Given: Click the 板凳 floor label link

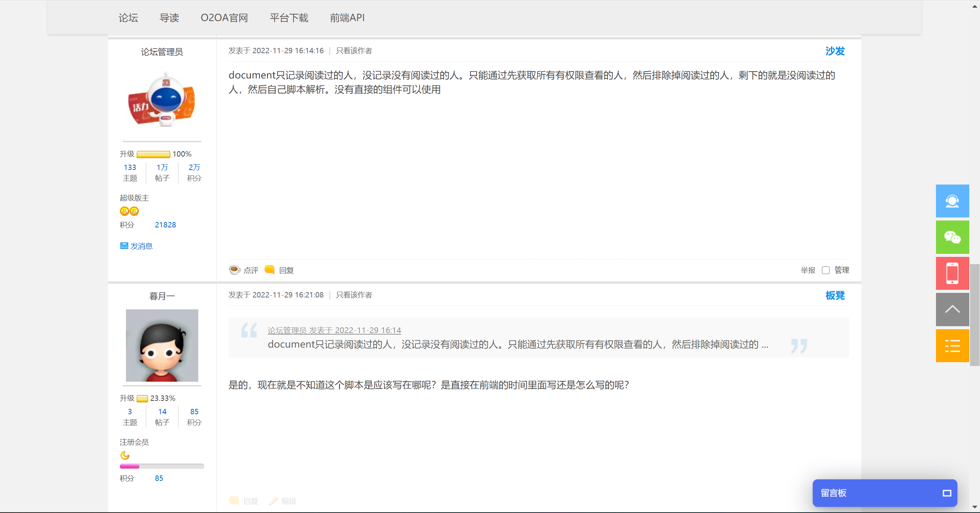Looking at the screenshot, I should point(835,295).
